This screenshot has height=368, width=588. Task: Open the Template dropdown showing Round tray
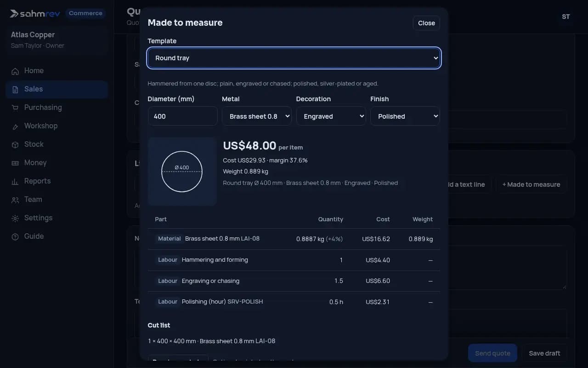point(294,58)
